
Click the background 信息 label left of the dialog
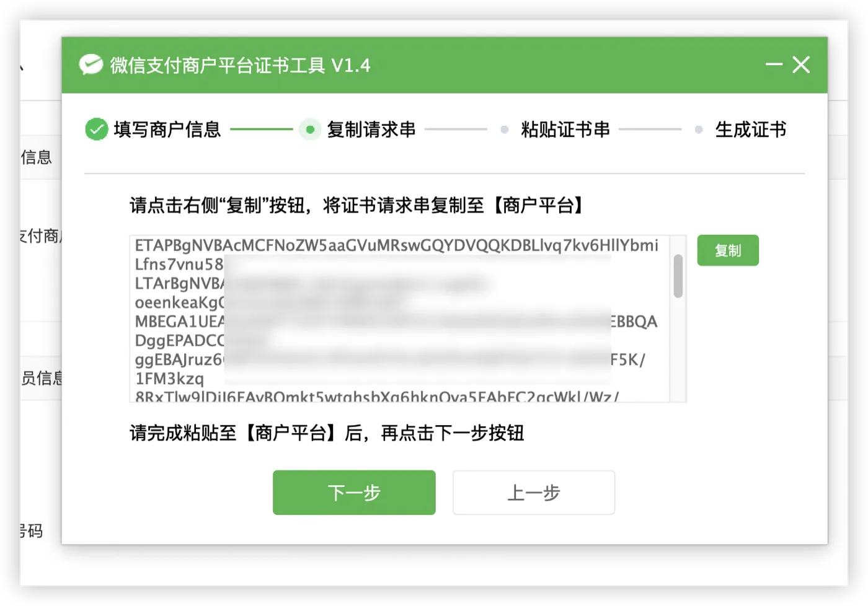(x=37, y=157)
